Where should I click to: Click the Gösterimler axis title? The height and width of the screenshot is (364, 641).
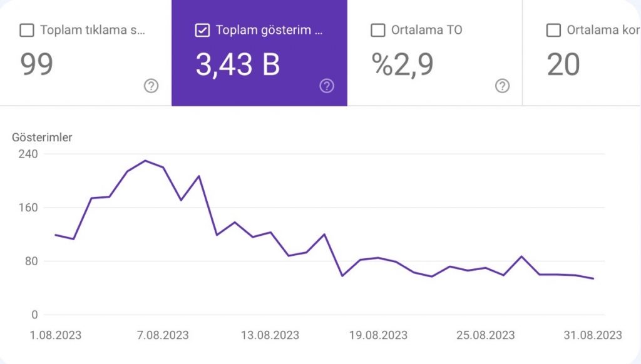(42, 138)
